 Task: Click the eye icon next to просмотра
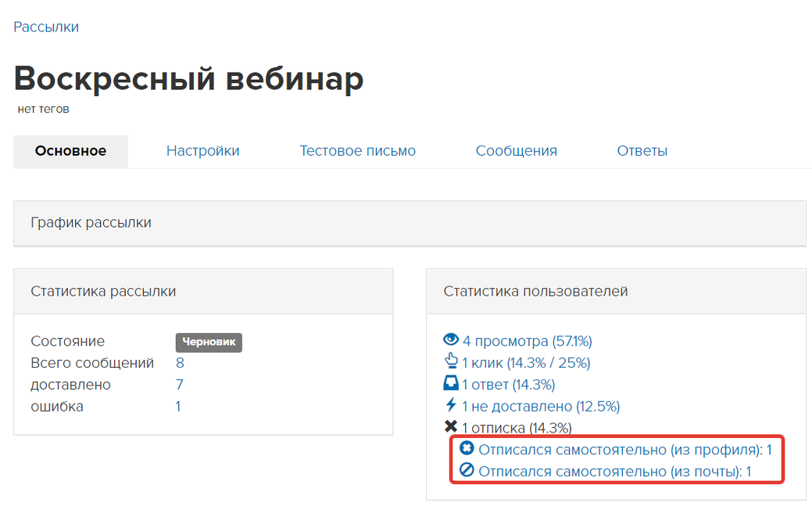(451, 339)
